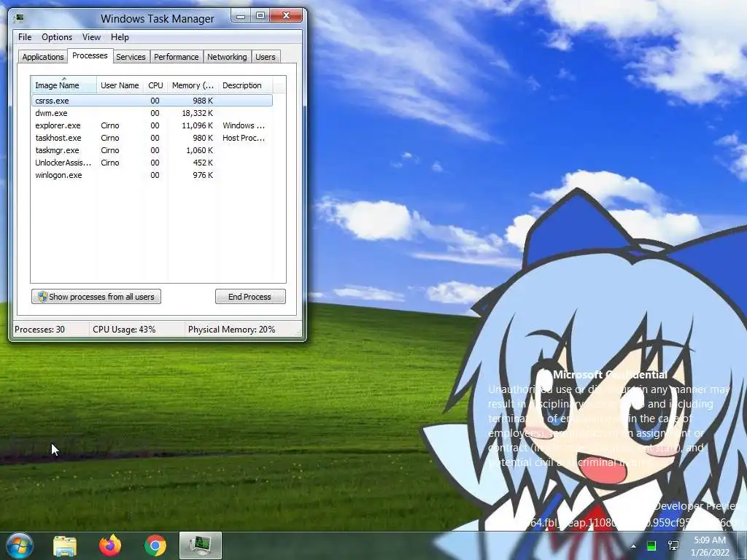This screenshot has width=747, height=560.
Task: Maximize the Task Manager window
Action: point(260,16)
